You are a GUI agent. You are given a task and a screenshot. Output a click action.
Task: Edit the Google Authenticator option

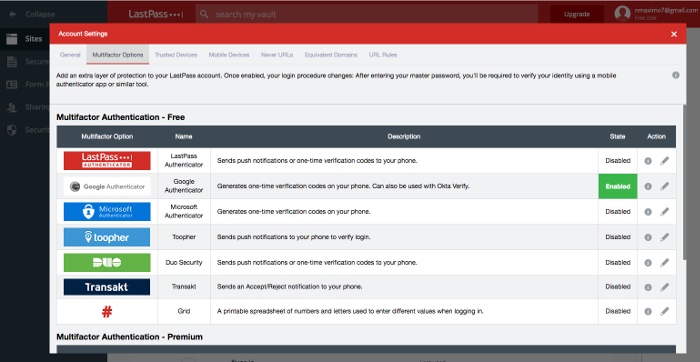point(665,186)
